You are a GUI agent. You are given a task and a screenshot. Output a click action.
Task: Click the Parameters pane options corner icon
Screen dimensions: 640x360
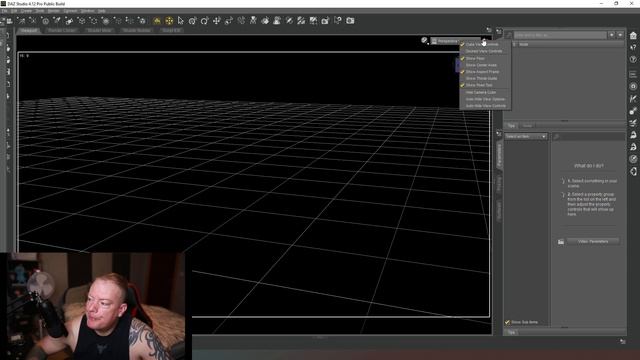[x=499, y=133]
